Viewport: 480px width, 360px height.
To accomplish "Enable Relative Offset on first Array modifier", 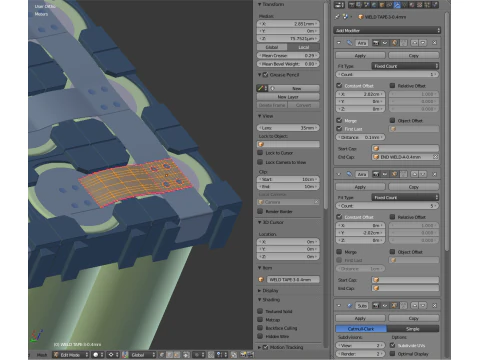I will coord(392,86).
